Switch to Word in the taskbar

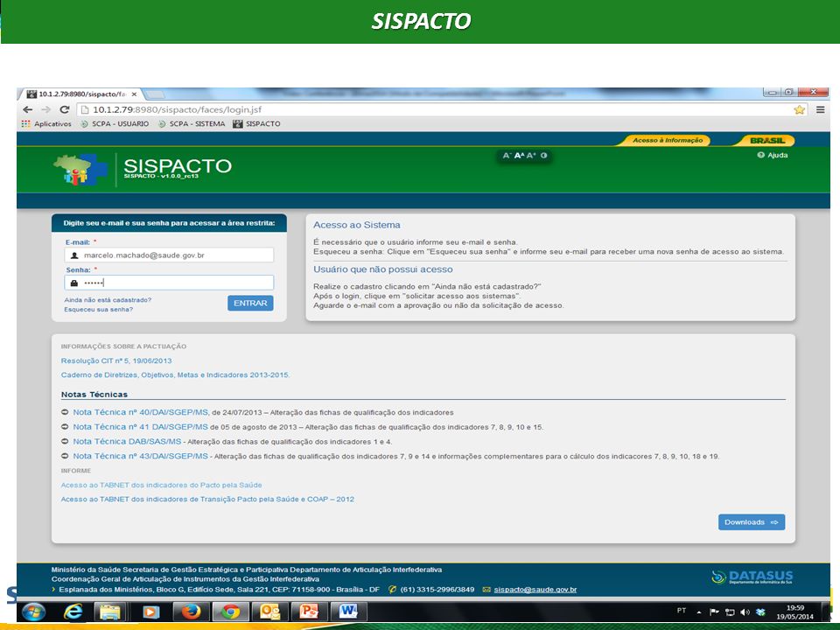[x=349, y=612]
